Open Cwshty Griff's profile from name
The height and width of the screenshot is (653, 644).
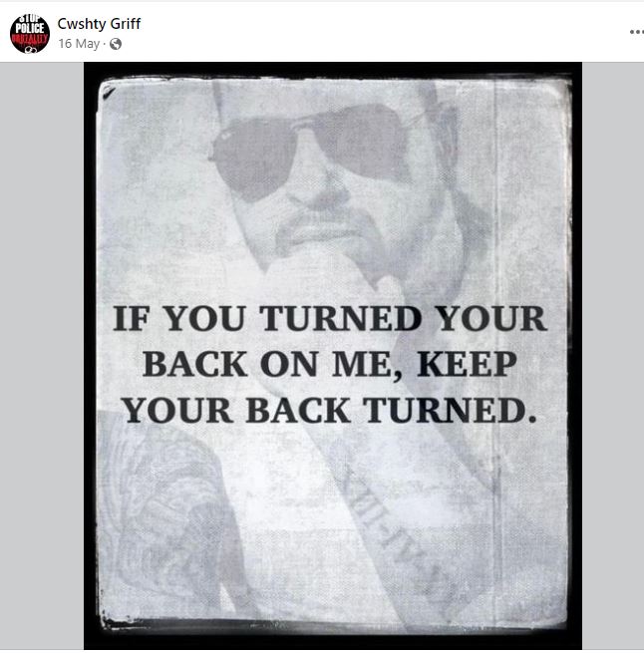pos(99,24)
